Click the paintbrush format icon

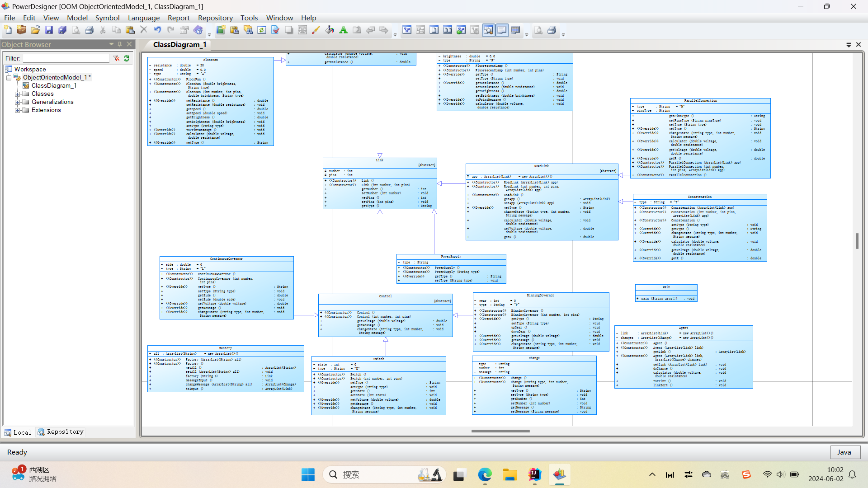pos(316,30)
